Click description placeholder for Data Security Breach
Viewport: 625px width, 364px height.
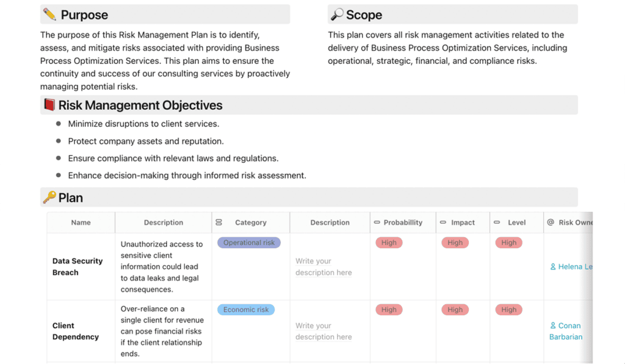[x=323, y=266]
